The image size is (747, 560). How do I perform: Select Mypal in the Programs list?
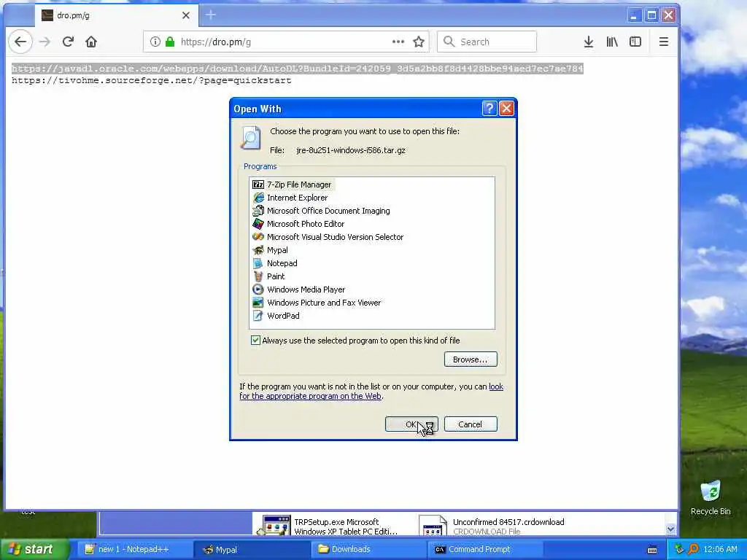(x=271, y=250)
